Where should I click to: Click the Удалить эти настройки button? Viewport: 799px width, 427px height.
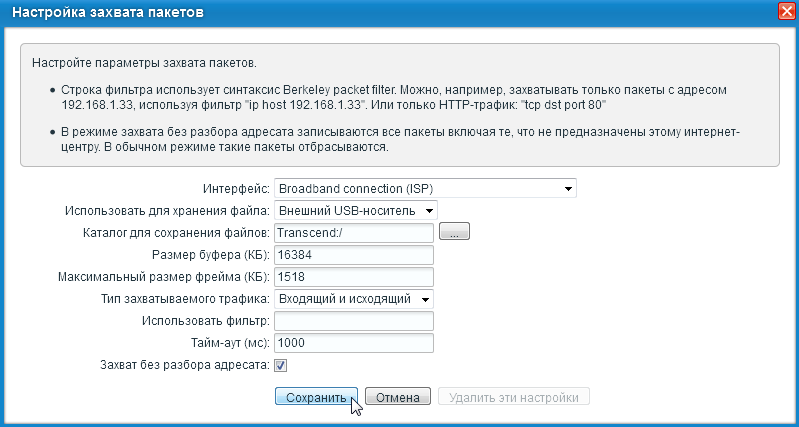513,397
